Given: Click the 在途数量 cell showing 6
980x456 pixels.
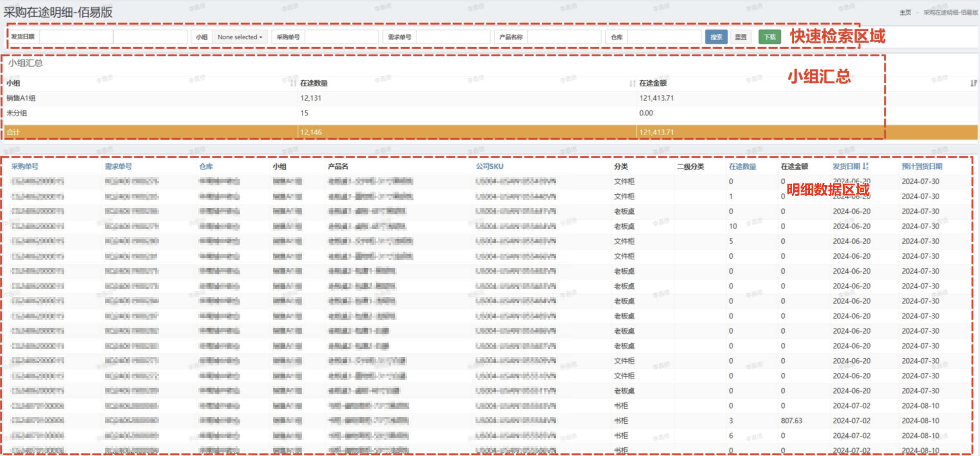Looking at the screenshot, I should 731,435.
